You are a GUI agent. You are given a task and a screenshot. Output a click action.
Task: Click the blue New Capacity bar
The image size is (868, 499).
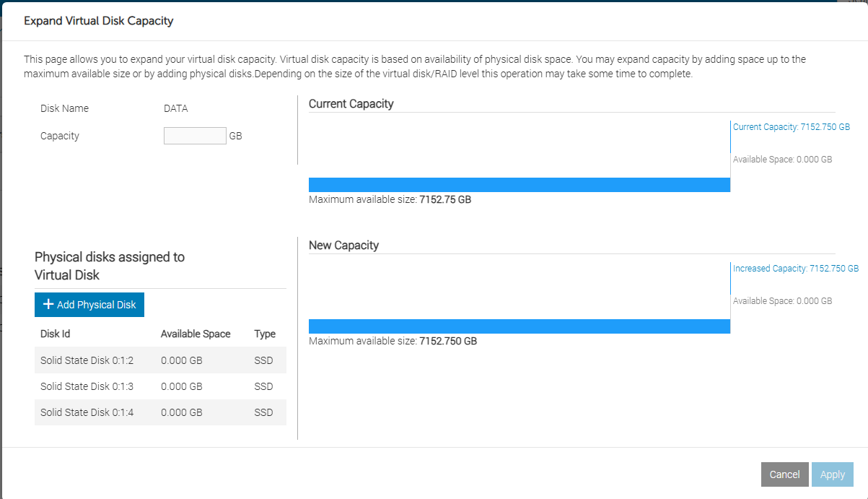pos(519,326)
